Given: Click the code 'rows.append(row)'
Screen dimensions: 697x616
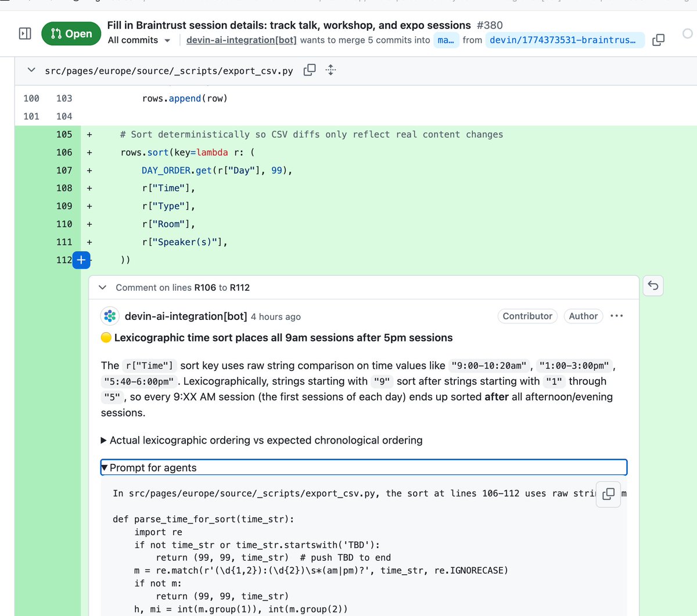Looking at the screenshot, I should (x=185, y=98).
